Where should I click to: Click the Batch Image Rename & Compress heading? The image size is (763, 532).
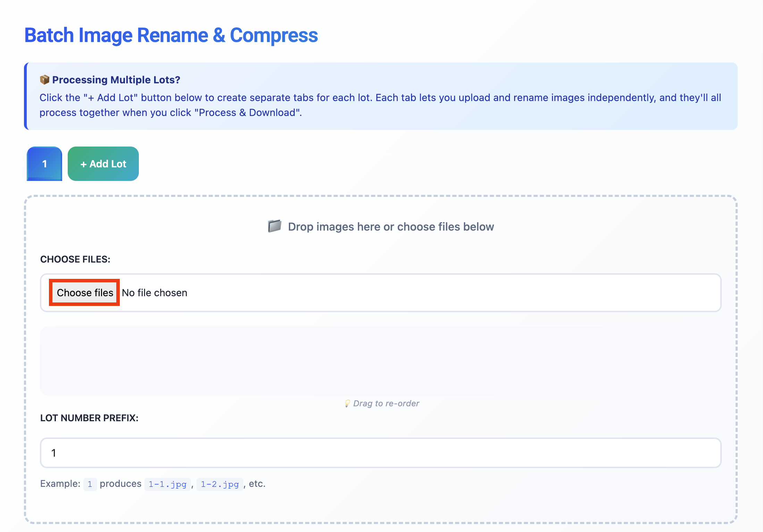[x=171, y=35]
